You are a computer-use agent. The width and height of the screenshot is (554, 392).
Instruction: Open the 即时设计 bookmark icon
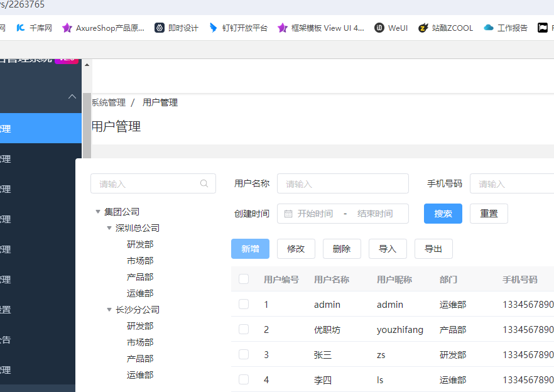[160, 28]
